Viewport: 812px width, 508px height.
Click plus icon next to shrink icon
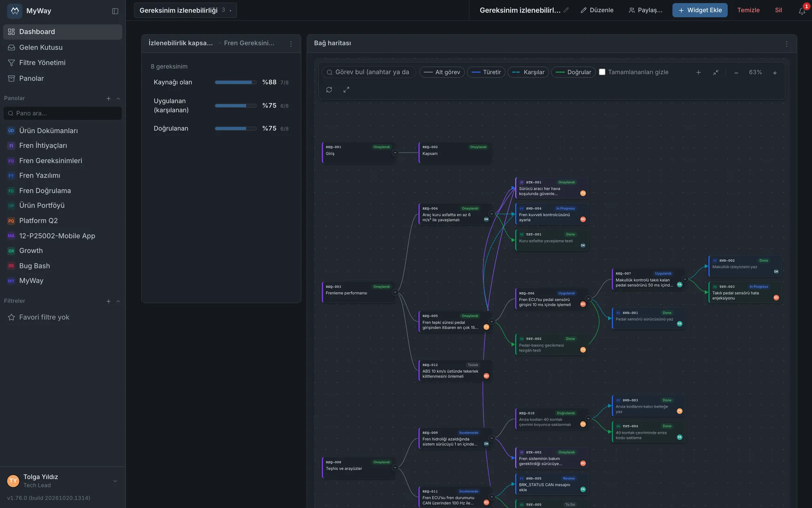(x=698, y=72)
